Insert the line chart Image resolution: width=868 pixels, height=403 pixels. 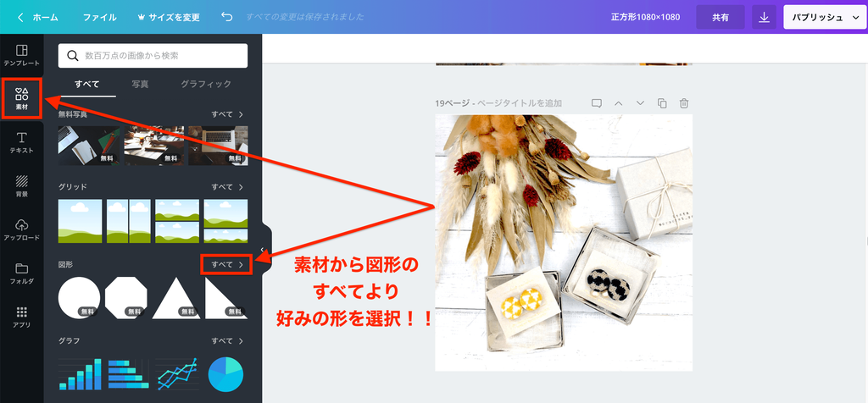point(177,374)
